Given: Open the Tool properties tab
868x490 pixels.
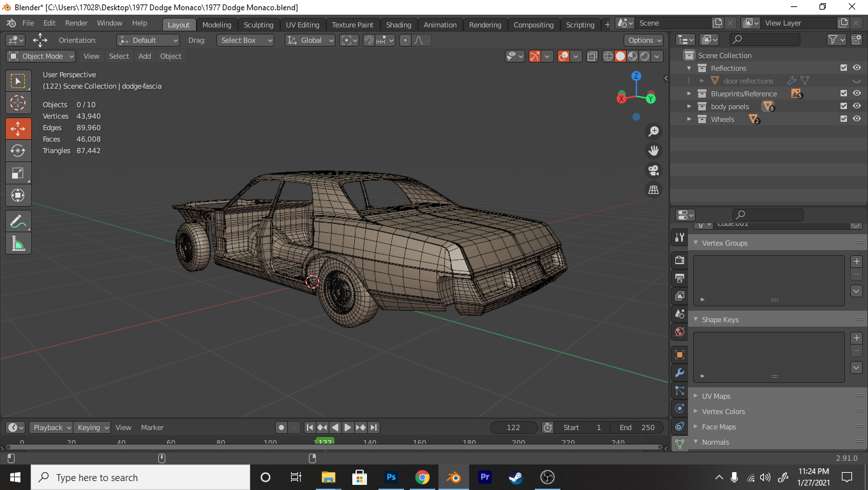Looking at the screenshot, I should 680,237.
